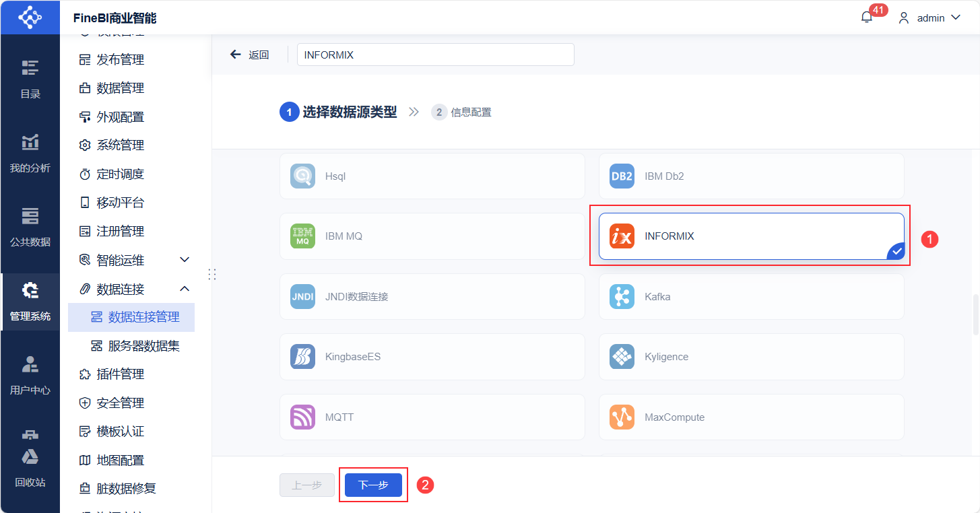The image size is (980, 513).
Task: Select the Kafka icon
Action: click(622, 297)
